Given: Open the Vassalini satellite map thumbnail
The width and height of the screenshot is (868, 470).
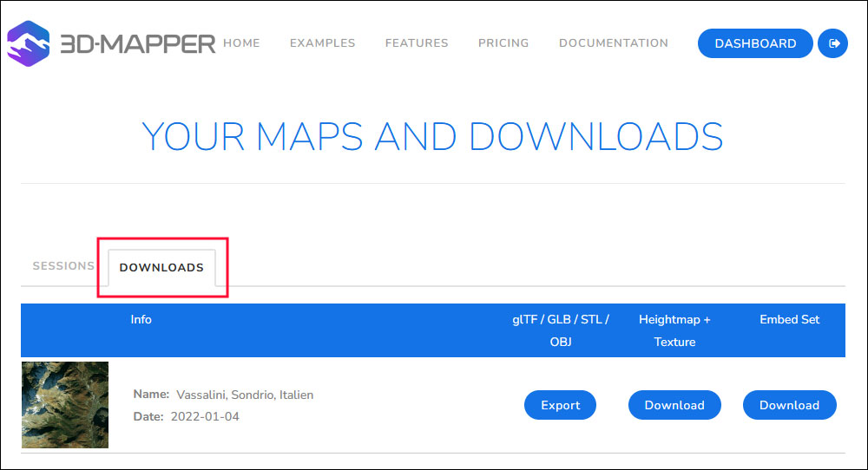Looking at the screenshot, I should pos(65,405).
